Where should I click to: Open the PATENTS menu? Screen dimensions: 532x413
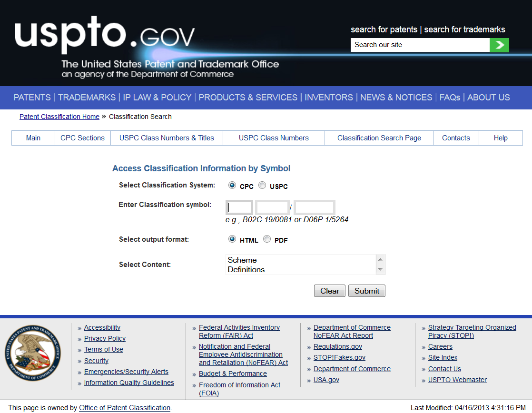click(32, 98)
